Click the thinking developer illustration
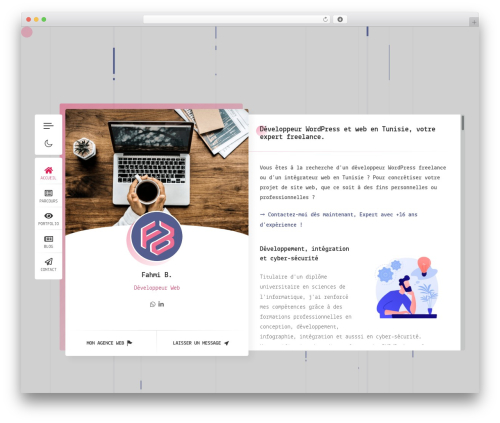 click(407, 288)
